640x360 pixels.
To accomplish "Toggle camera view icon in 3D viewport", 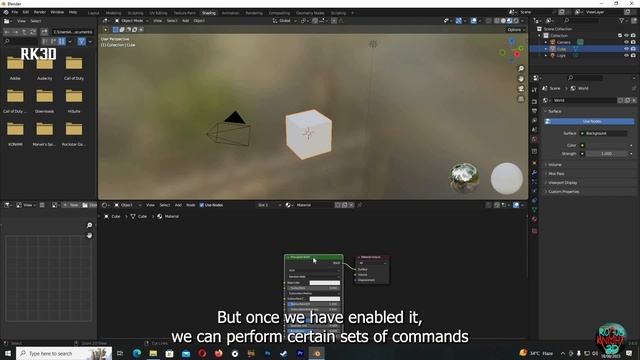I will pos(521,89).
